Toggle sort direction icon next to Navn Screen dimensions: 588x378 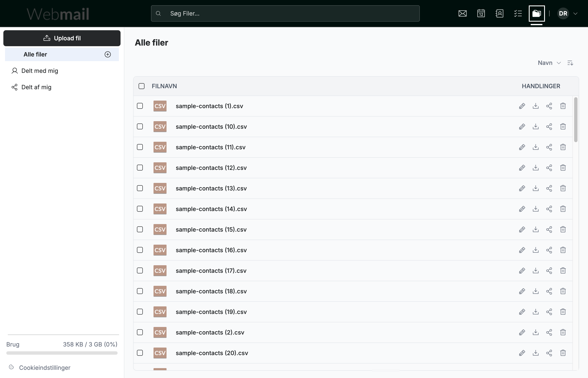click(x=570, y=63)
